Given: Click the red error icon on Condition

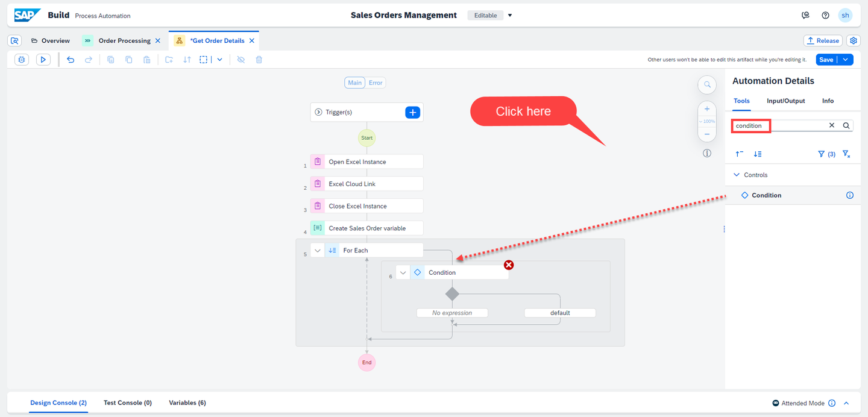Looking at the screenshot, I should pos(509,265).
